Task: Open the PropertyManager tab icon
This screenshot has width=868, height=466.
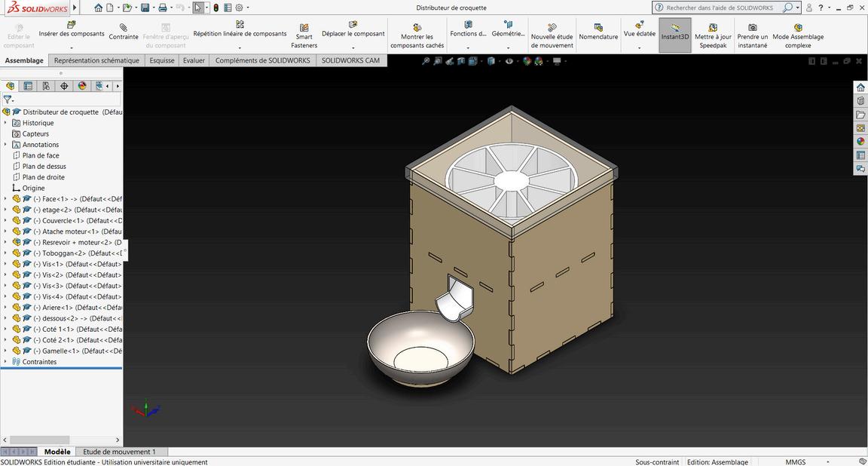Action: (28, 86)
